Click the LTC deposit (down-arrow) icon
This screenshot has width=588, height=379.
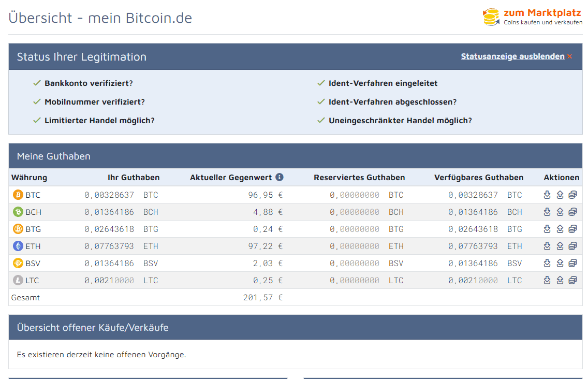tap(547, 280)
